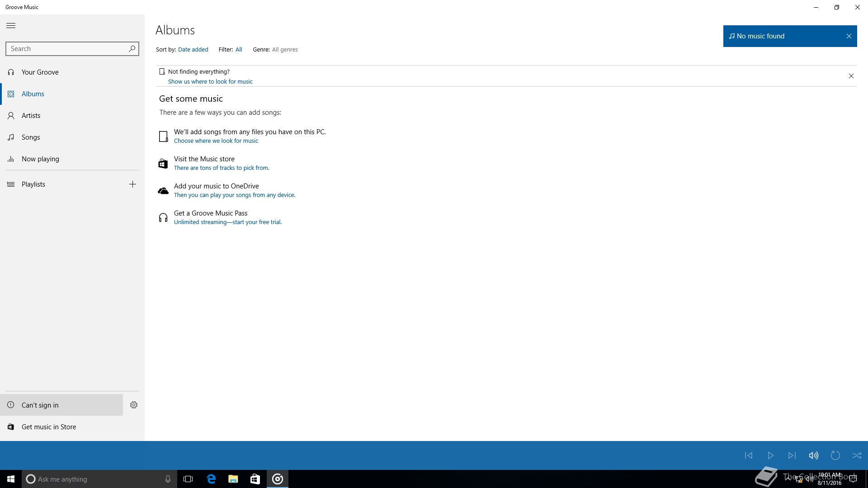Open Genre All genres dropdown
The height and width of the screenshot is (488, 868).
click(285, 50)
